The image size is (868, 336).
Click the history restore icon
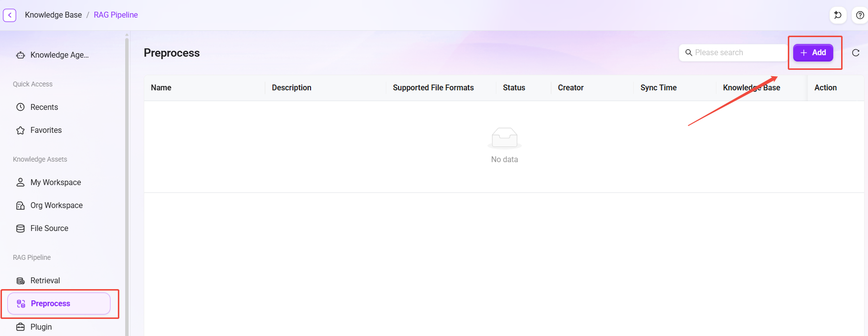click(x=838, y=15)
